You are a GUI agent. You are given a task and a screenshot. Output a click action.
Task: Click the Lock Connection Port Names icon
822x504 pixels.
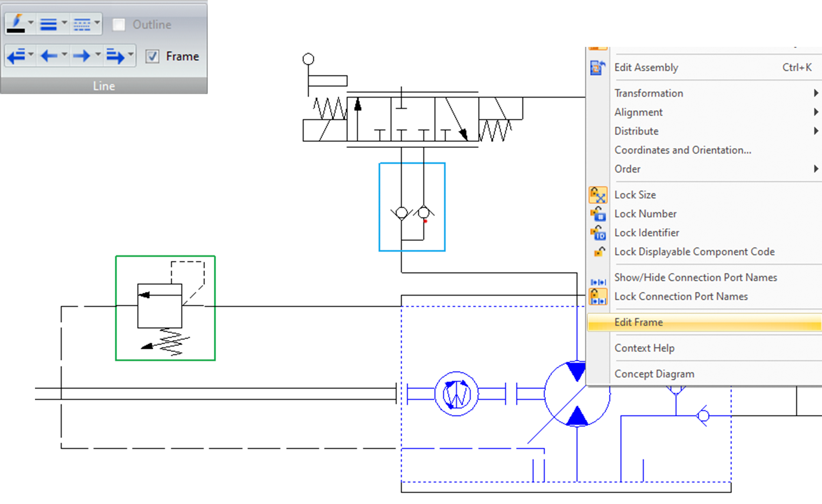click(599, 296)
